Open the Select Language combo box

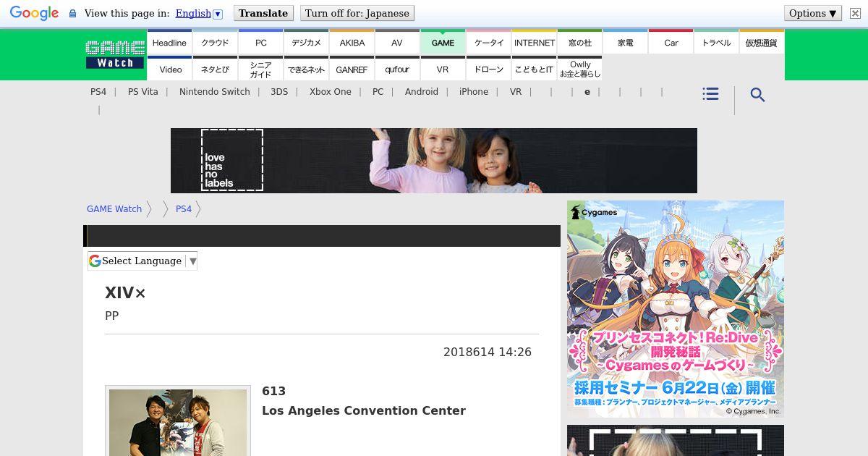(x=142, y=261)
